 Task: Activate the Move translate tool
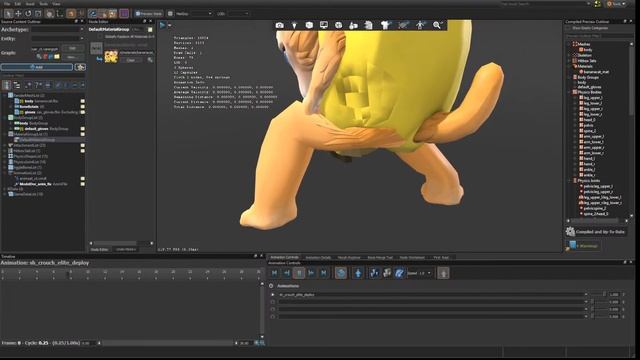pos(18,13)
